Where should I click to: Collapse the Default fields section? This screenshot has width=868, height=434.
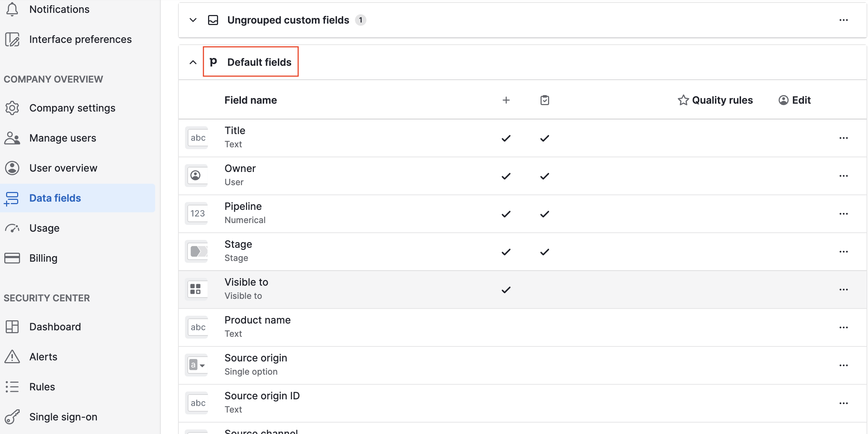coord(193,62)
